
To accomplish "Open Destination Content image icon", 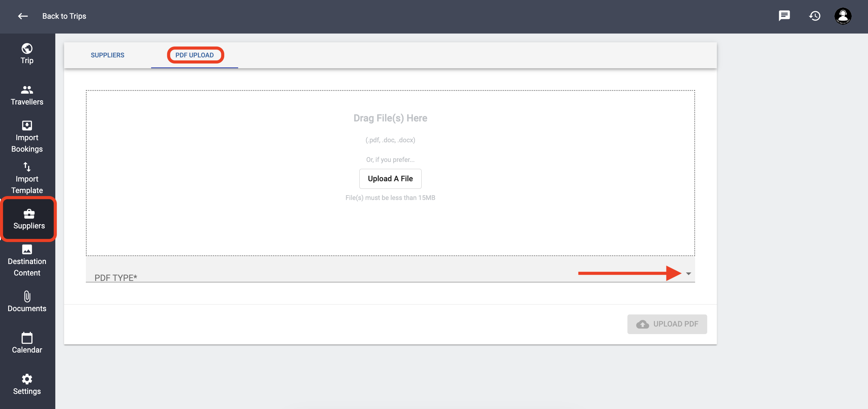I will tap(27, 249).
